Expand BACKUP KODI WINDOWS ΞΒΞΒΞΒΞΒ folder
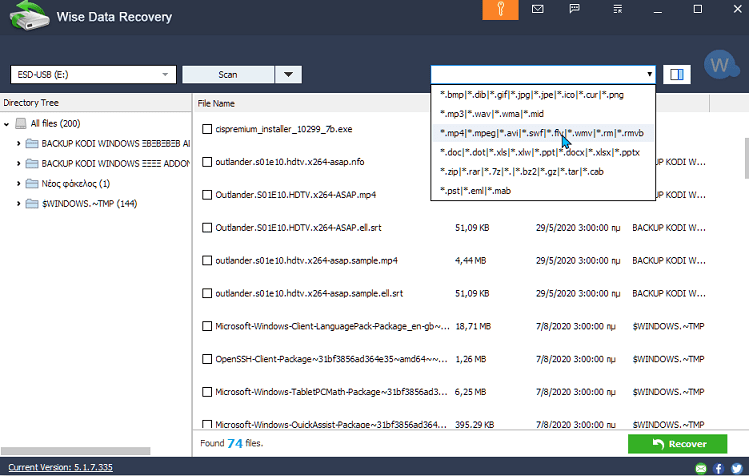 18,143
